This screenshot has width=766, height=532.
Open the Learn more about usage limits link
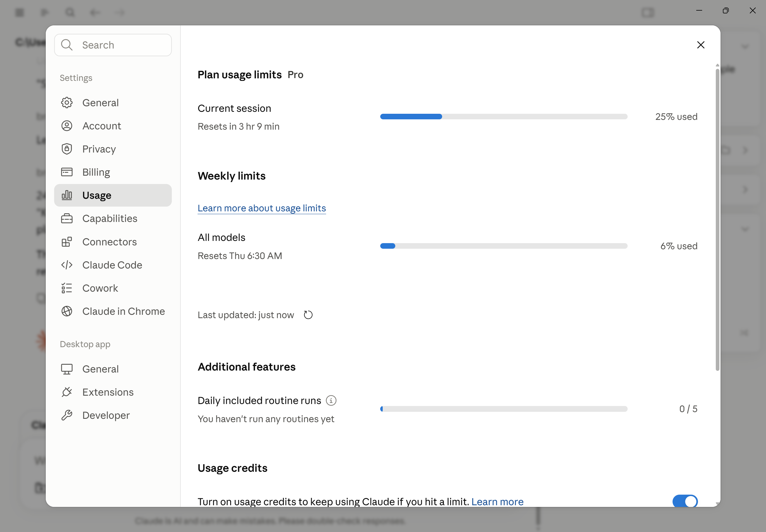[x=262, y=208]
